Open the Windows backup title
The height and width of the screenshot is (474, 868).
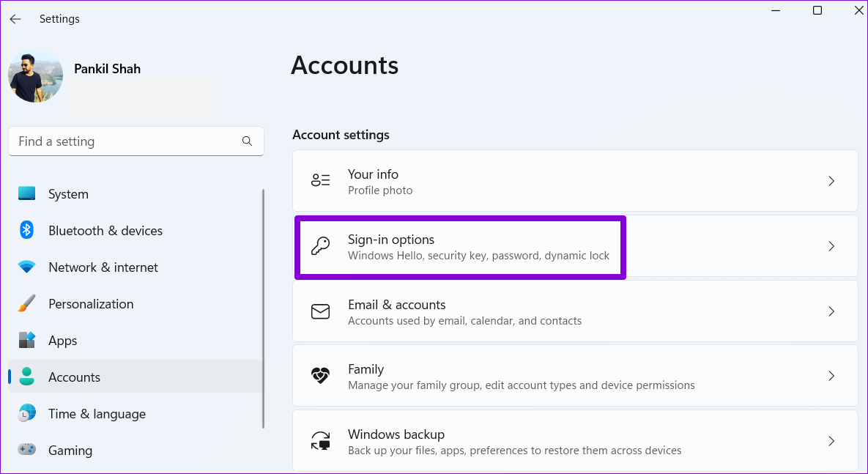pyautogui.click(x=396, y=434)
